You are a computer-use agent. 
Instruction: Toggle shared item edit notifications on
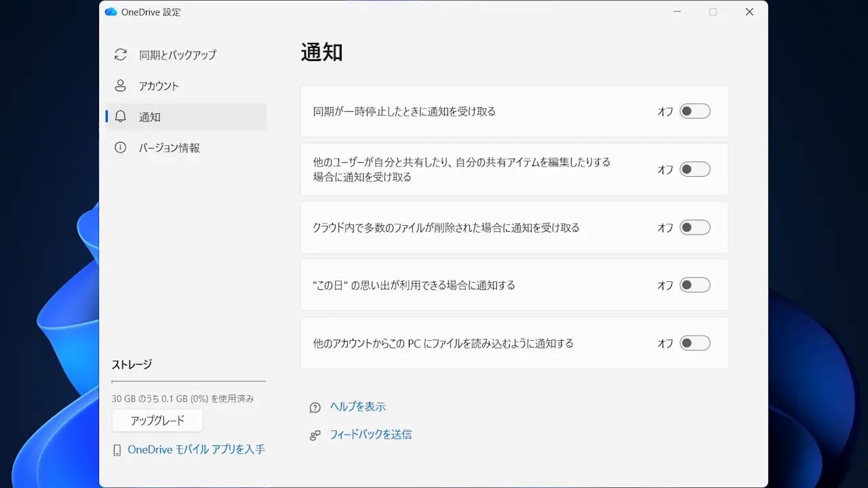(x=695, y=169)
